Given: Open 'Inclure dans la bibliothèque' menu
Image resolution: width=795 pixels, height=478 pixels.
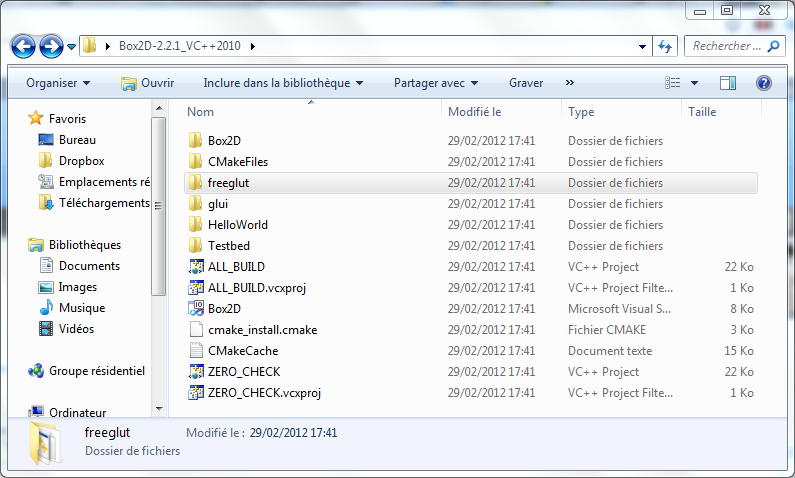Looking at the screenshot, I should tap(283, 83).
